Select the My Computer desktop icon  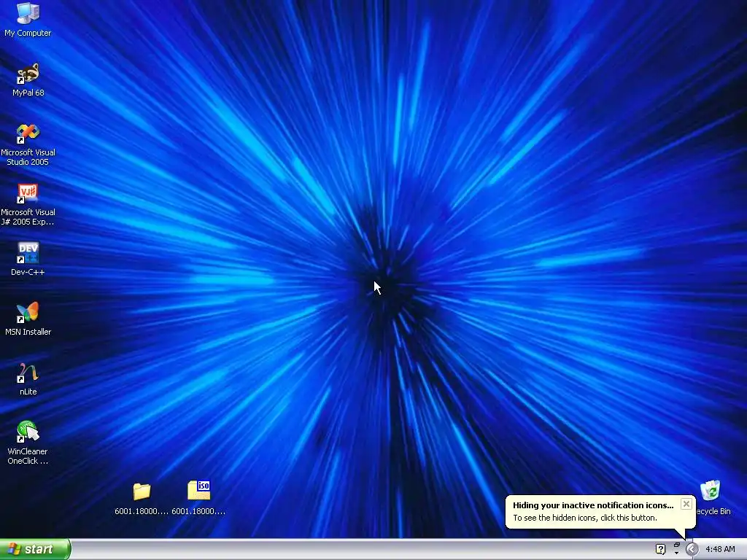(x=28, y=20)
